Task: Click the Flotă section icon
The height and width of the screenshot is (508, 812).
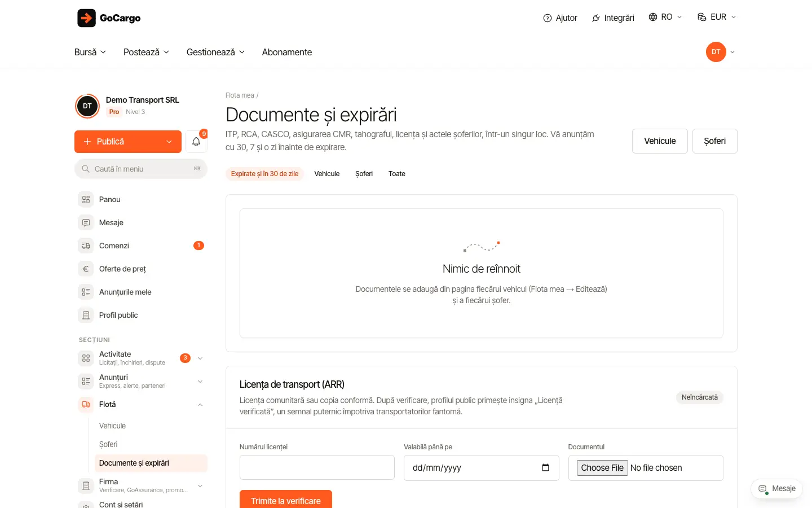Action: pyautogui.click(x=86, y=404)
